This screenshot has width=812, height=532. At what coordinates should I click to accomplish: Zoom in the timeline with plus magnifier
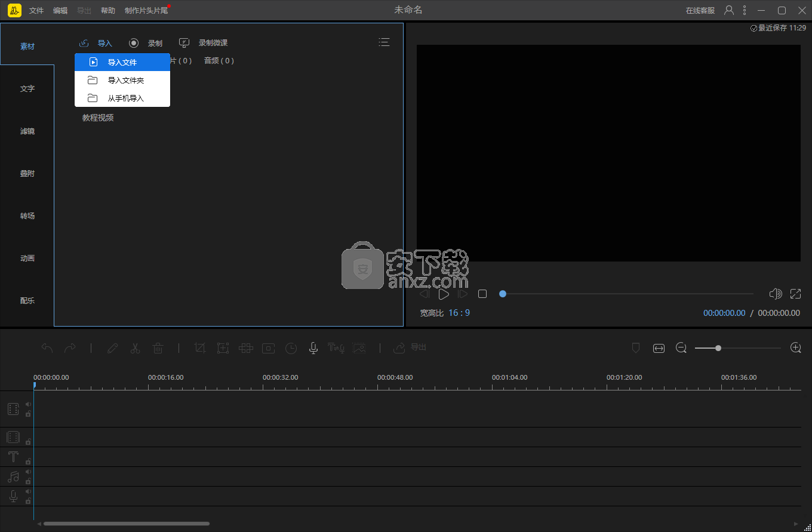(x=795, y=348)
